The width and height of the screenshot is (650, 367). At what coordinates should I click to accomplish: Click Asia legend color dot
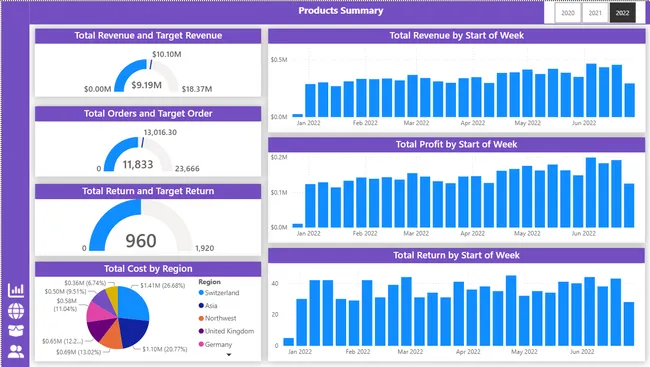201,306
